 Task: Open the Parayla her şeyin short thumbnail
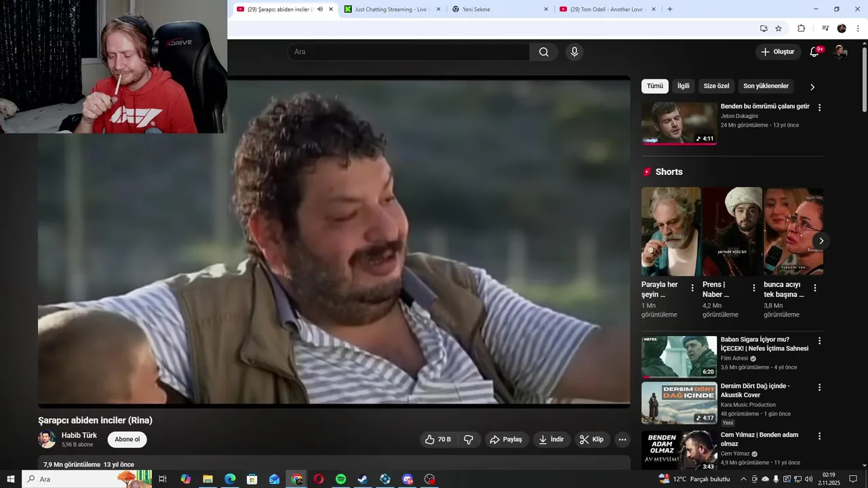[671, 231]
